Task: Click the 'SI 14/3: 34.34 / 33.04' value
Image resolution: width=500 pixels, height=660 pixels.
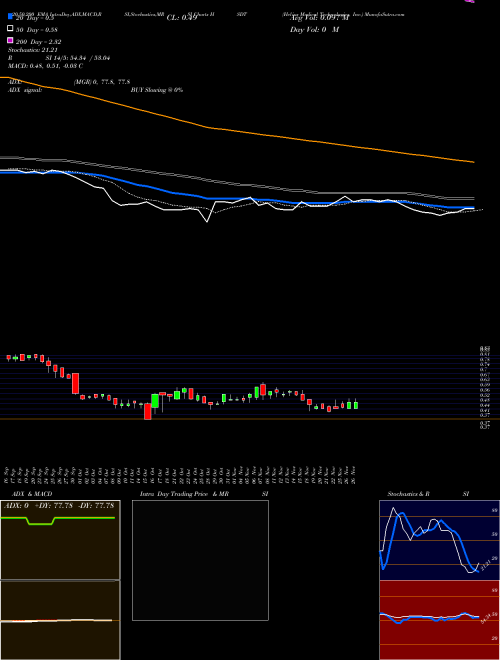Action: coord(78,58)
